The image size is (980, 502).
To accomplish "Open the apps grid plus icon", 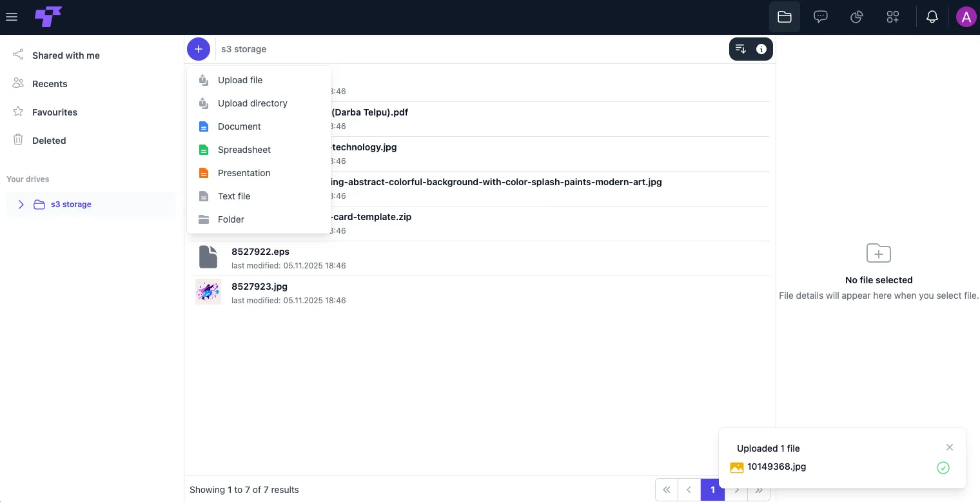I will point(893,17).
